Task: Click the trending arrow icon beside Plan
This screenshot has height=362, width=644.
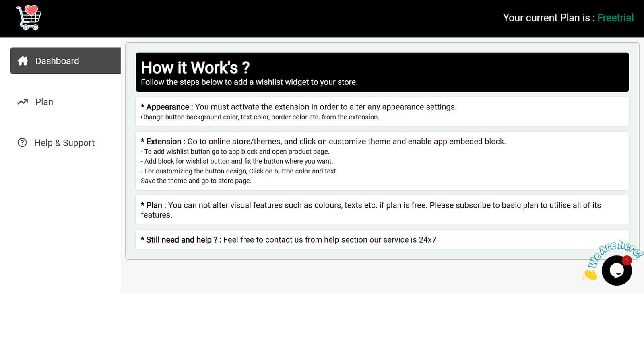Action: [23, 102]
